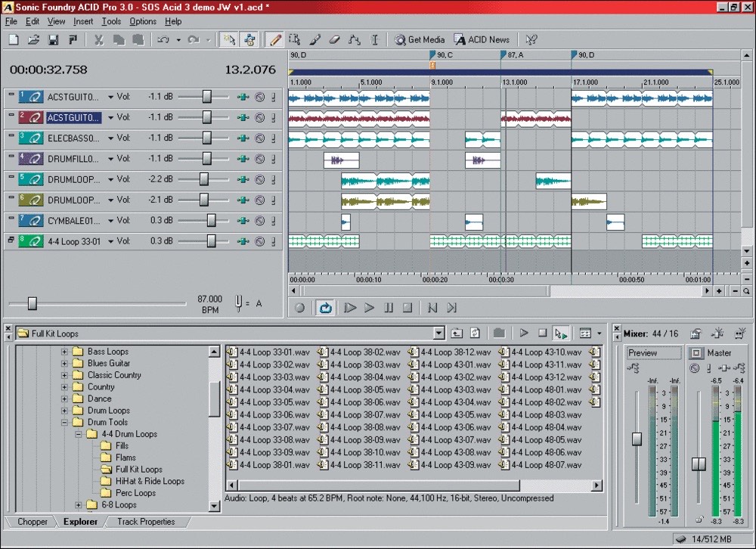Mute the DRUMFILL0 track
The width and height of the screenshot is (756, 549).
click(x=260, y=159)
